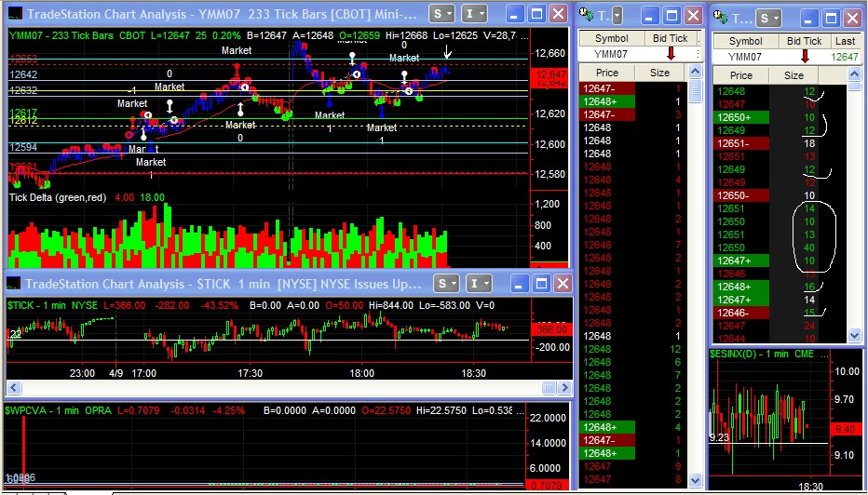Maximize the Time & Sales window with the Last column
Image resolution: width=868 pixels, height=495 pixels.
pyautogui.click(x=832, y=19)
